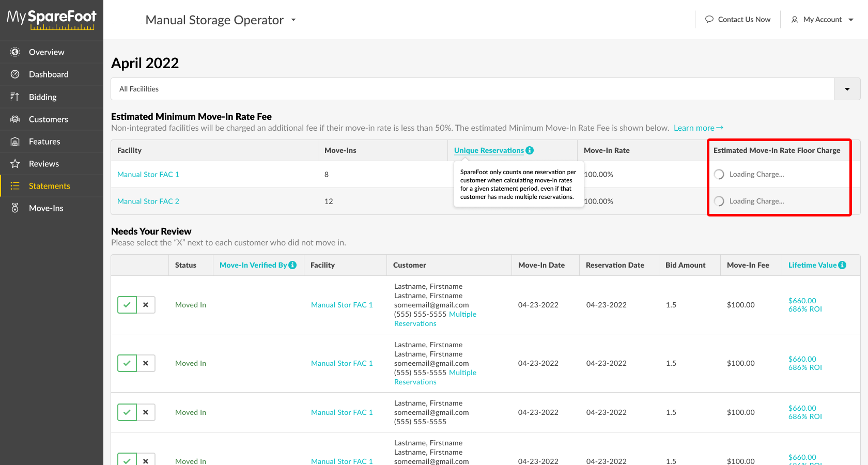The image size is (868, 465).
Task: Open Manual Stor FAC 1 in fee table
Action: click(x=148, y=174)
